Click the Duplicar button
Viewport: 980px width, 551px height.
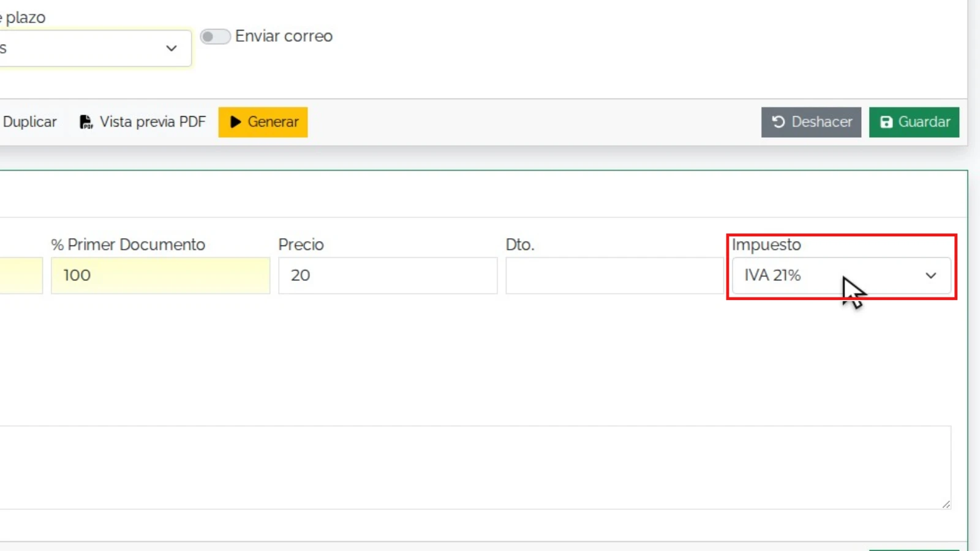[28, 122]
